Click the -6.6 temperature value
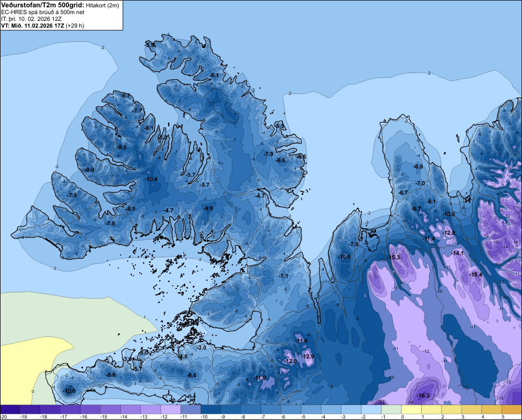The height and width of the screenshot is (420, 522). pos(301,157)
